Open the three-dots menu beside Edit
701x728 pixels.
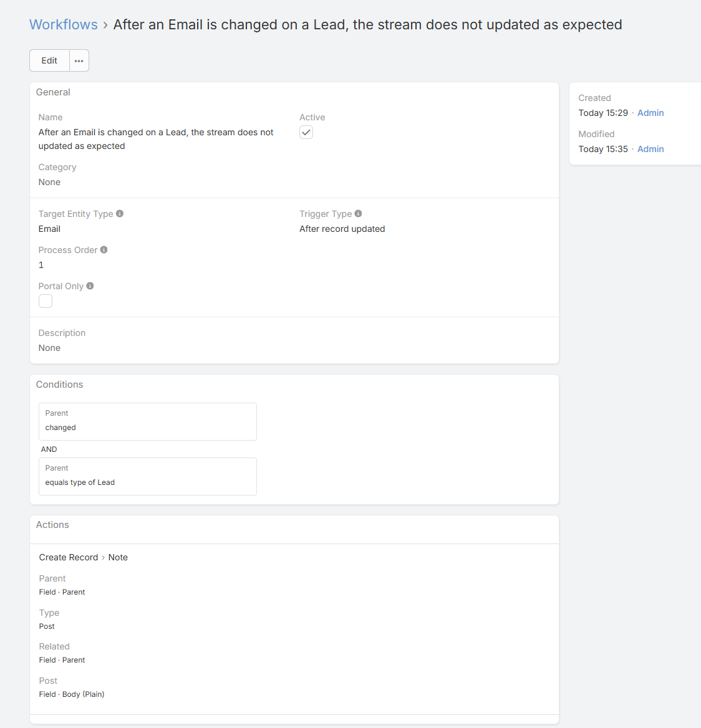point(79,60)
